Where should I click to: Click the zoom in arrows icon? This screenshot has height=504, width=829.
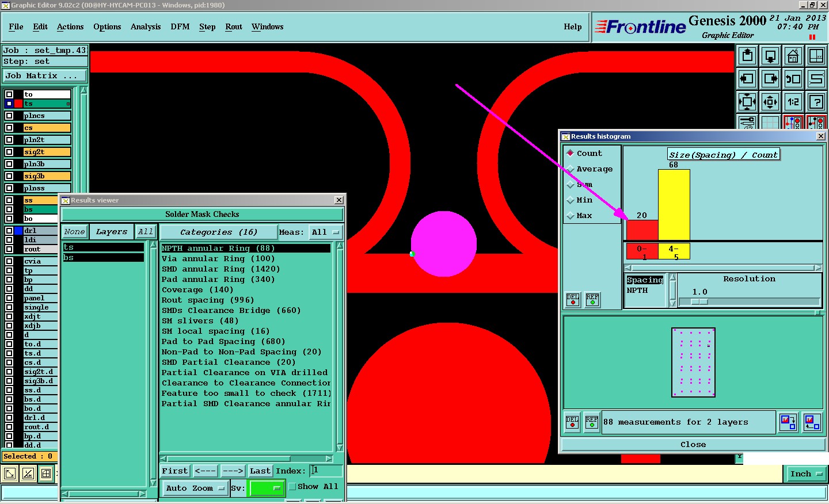(747, 102)
